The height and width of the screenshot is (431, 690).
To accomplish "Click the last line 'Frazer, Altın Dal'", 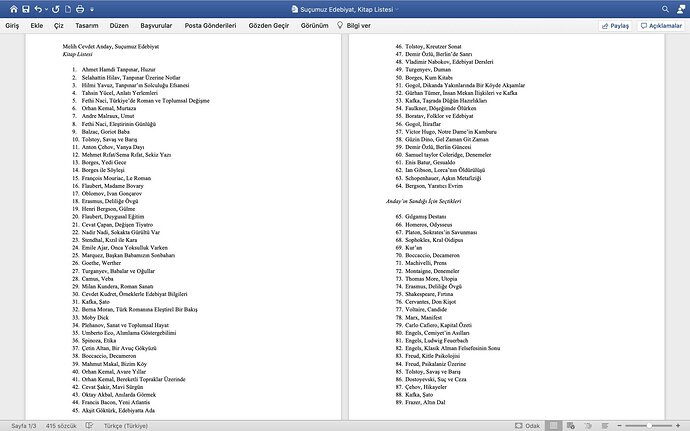I will coord(425,402).
